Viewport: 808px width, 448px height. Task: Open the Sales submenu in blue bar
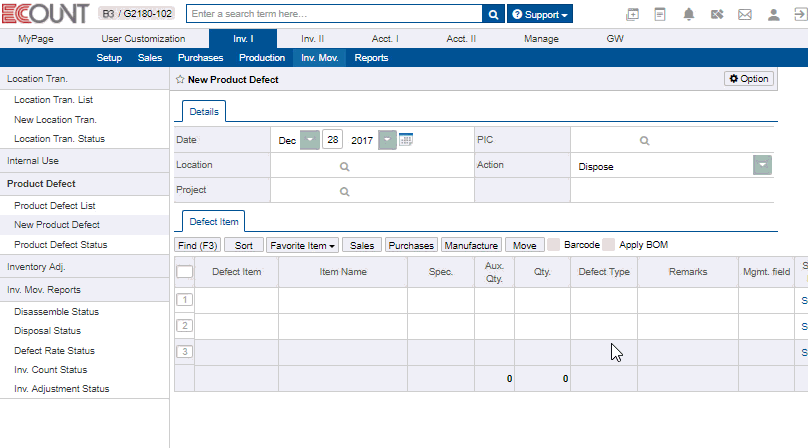coord(150,58)
